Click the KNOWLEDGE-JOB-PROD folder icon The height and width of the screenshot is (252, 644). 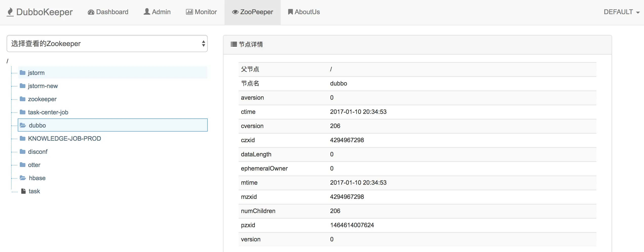pyautogui.click(x=23, y=138)
